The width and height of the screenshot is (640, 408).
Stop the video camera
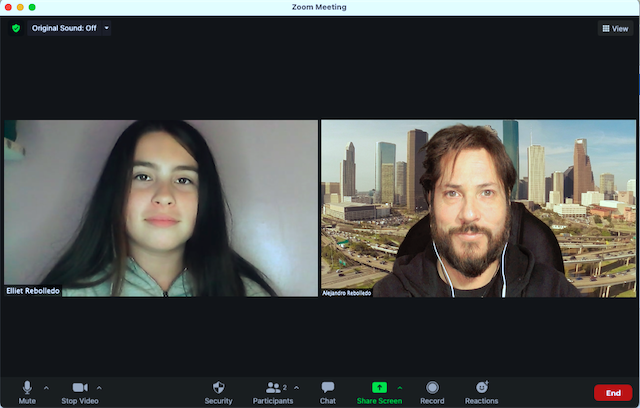coord(80,392)
